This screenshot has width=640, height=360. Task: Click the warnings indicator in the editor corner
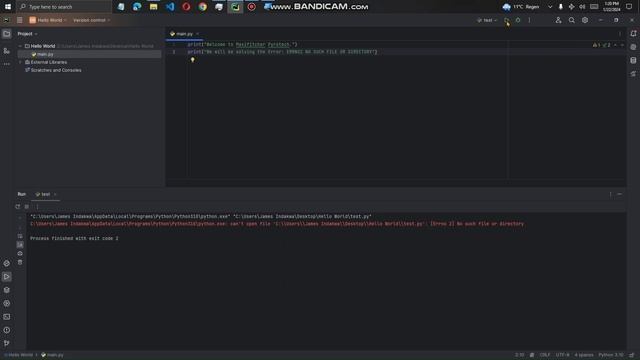click(x=602, y=45)
